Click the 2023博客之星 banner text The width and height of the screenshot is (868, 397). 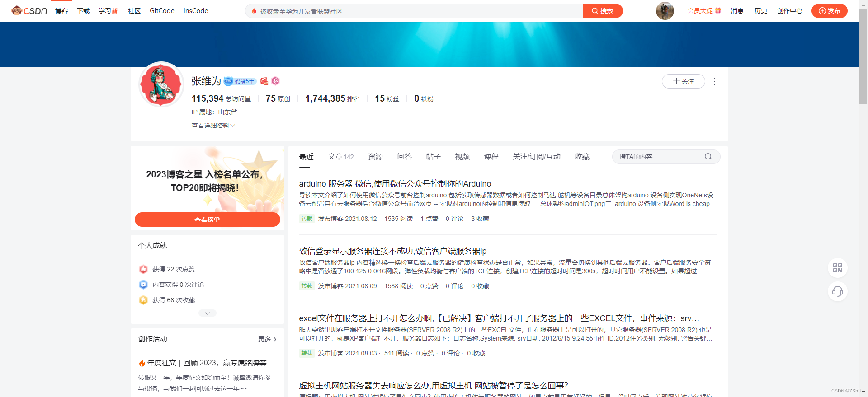(205, 181)
